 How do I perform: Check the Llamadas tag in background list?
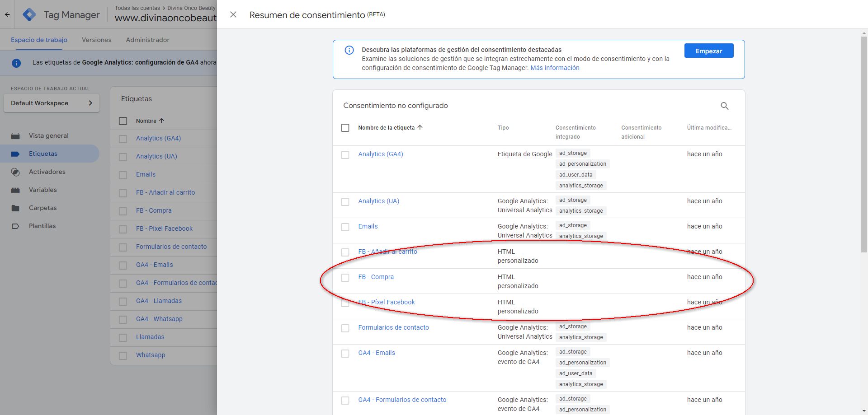(x=123, y=338)
